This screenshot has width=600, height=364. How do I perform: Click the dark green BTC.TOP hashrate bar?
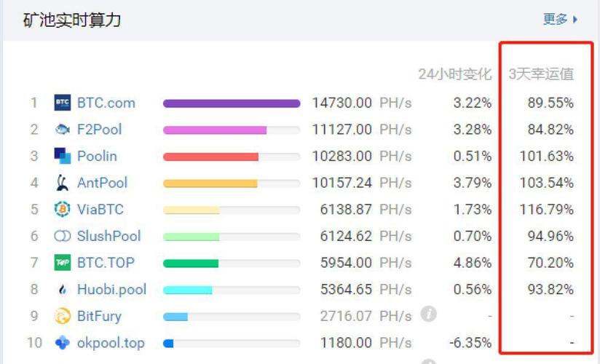pyautogui.click(x=191, y=264)
